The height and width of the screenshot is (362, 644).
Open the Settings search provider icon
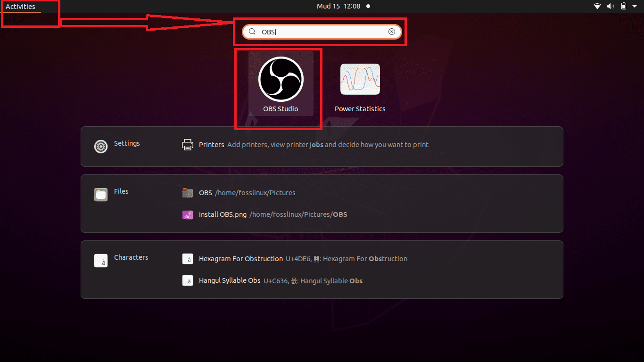[101, 147]
